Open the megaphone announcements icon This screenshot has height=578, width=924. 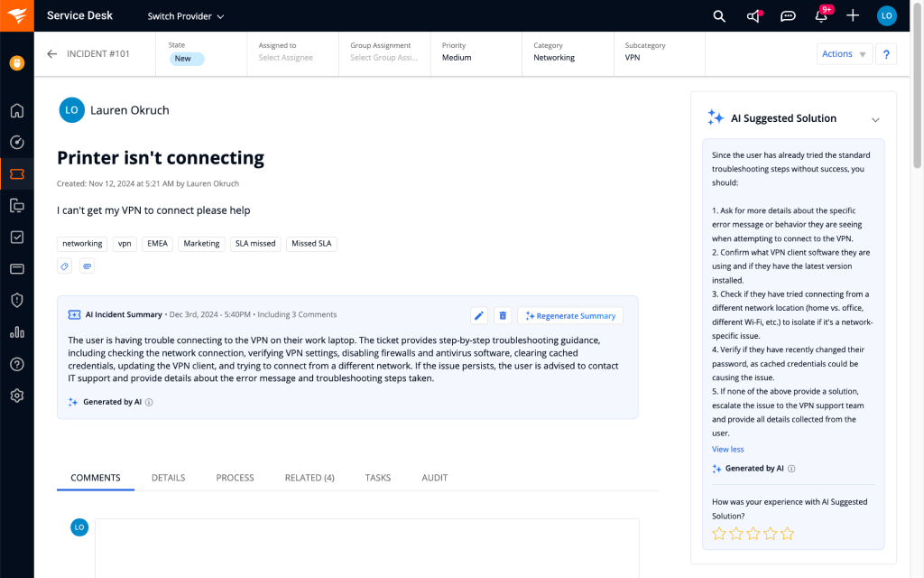pyautogui.click(x=753, y=15)
